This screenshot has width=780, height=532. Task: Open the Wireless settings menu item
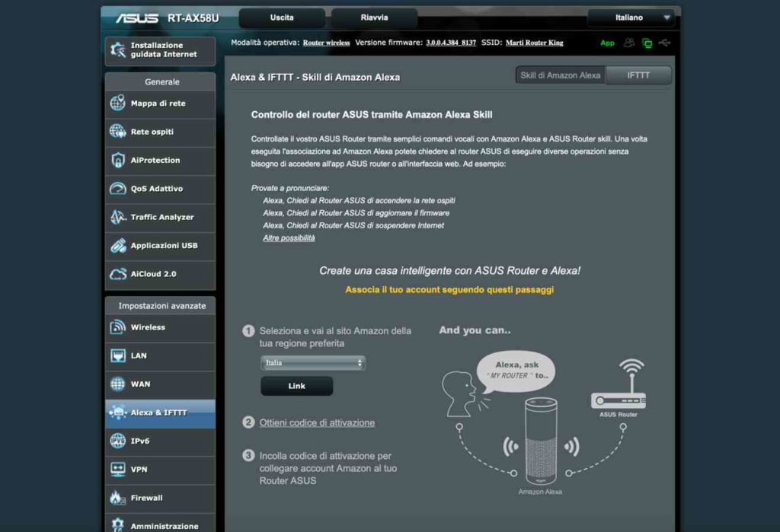[x=148, y=327]
